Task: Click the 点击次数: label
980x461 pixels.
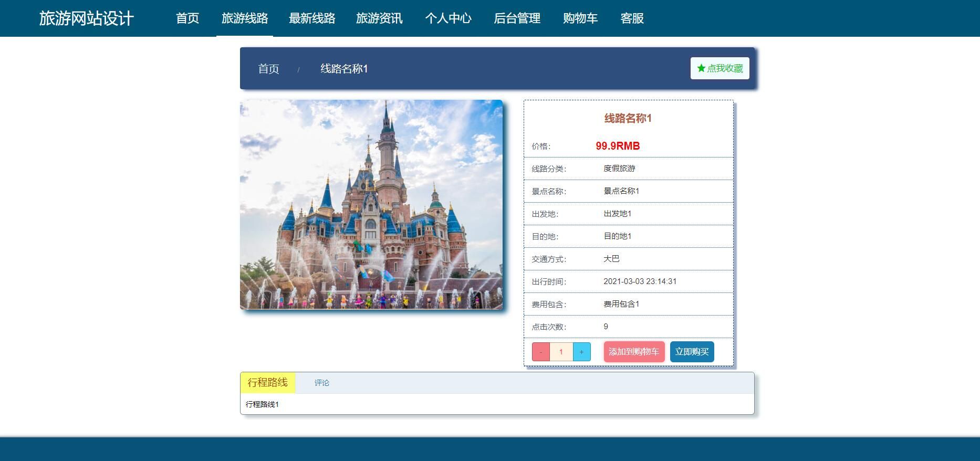Action: (x=549, y=327)
